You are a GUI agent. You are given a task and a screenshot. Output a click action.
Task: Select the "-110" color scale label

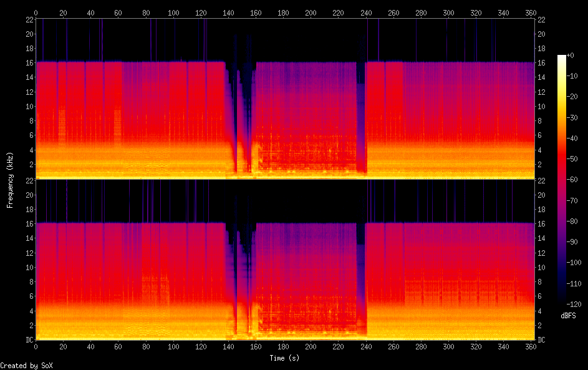(x=574, y=283)
